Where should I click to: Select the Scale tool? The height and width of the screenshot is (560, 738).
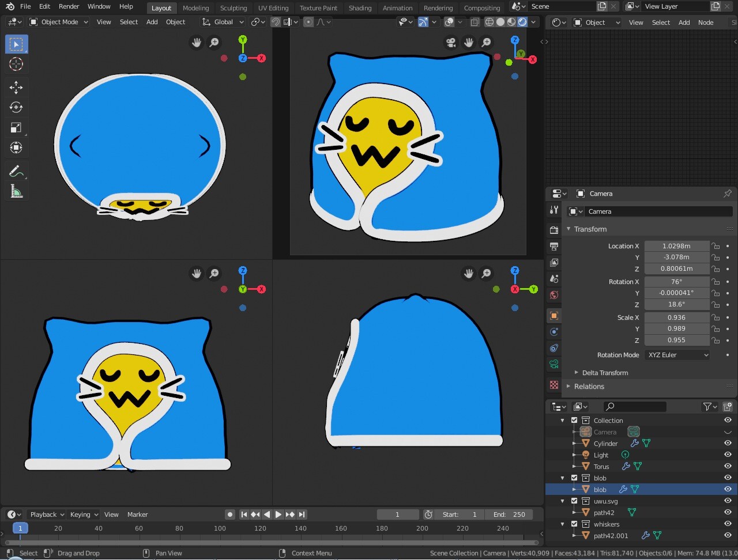tap(16, 127)
